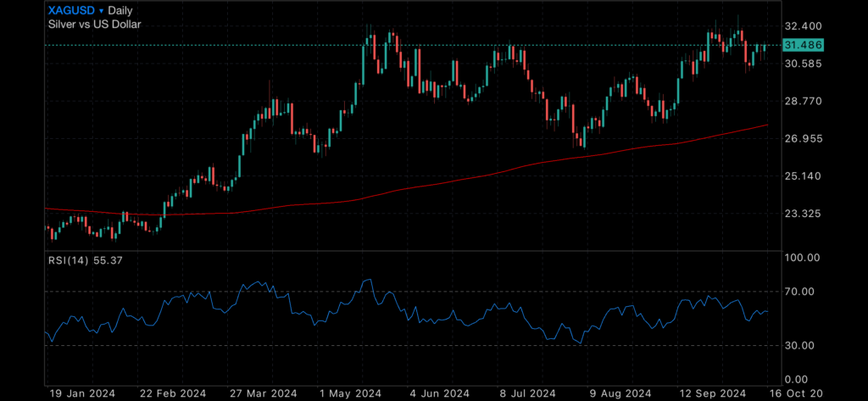Click the 9 Aug 2024 date label

(x=620, y=393)
